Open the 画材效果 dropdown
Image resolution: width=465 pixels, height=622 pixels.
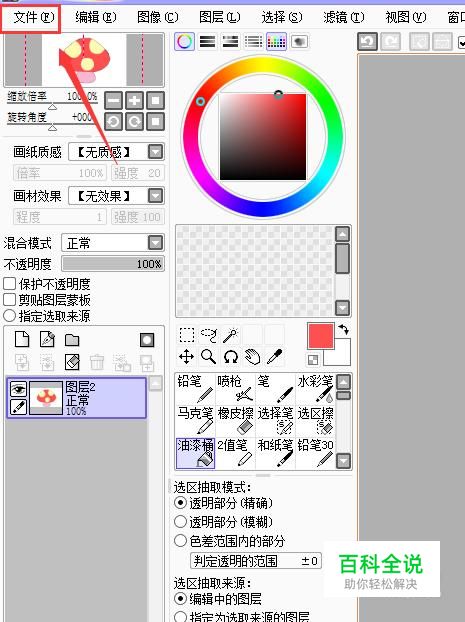(x=116, y=196)
